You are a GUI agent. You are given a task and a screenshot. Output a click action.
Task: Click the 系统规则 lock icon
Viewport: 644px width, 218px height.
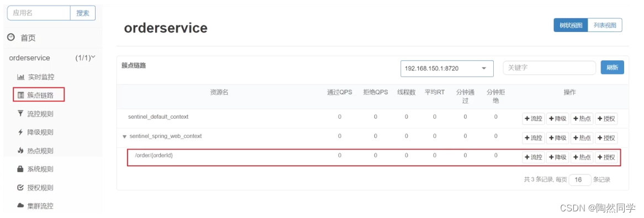pos(20,169)
